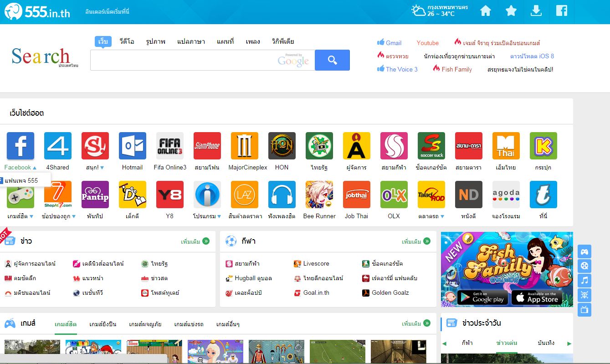
Task: Open the Hotmail Outlook icon
Action: click(132, 146)
